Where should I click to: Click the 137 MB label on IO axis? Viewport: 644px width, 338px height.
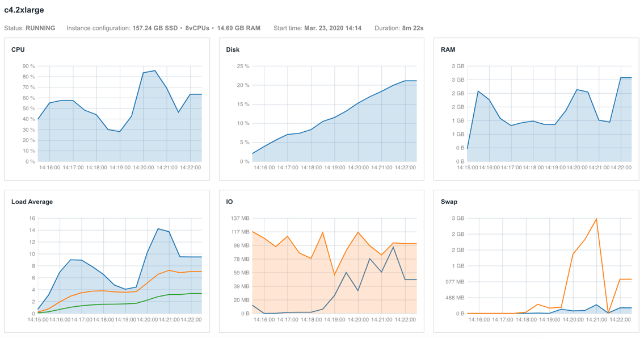pyautogui.click(x=241, y=218)
